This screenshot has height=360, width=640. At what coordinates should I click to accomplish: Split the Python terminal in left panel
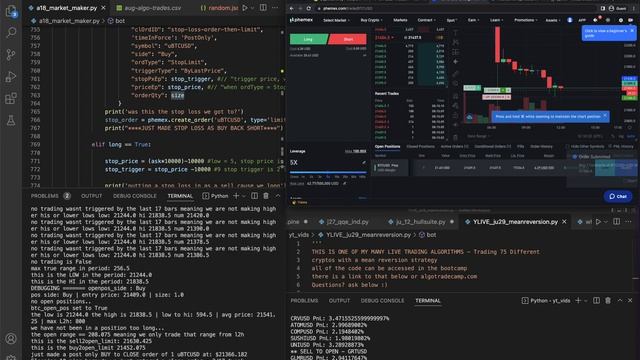(x=254, y=196)
